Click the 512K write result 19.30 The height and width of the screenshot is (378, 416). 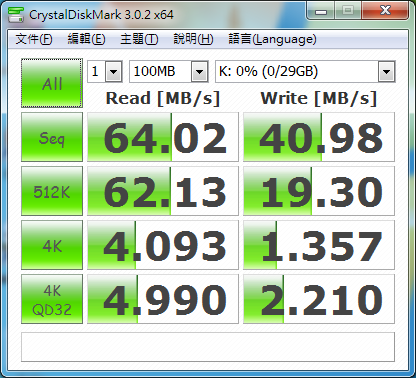coord(319,191)
